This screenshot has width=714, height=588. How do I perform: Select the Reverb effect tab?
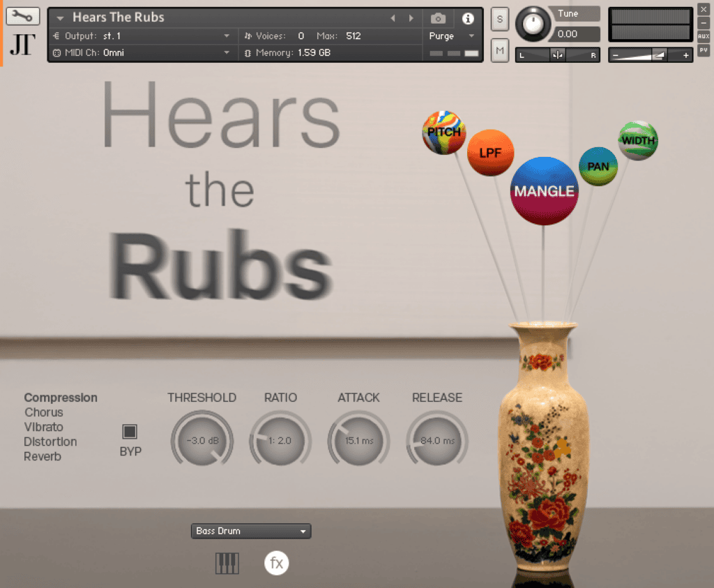coord(43,456)
